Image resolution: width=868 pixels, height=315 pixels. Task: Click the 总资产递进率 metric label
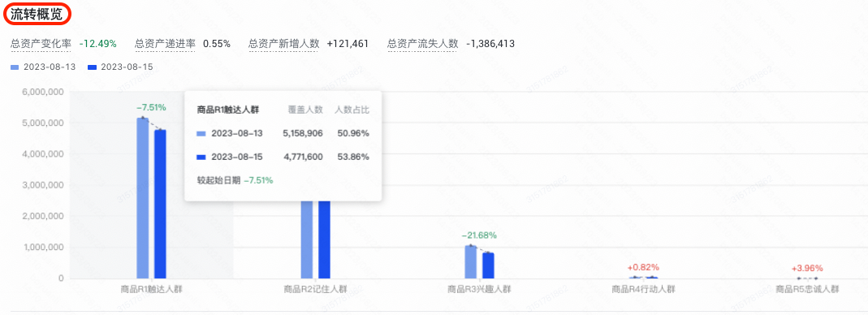[165, 44]
